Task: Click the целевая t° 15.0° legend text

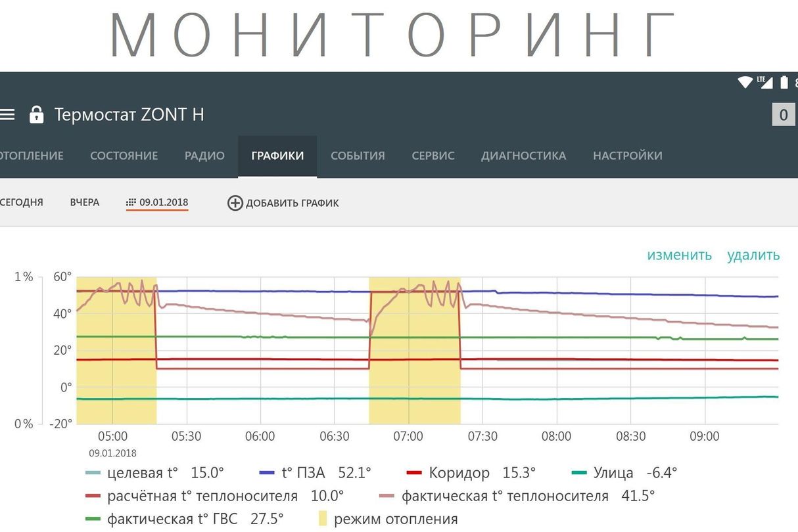Action: pyautogui.click(x=165, y=473)
